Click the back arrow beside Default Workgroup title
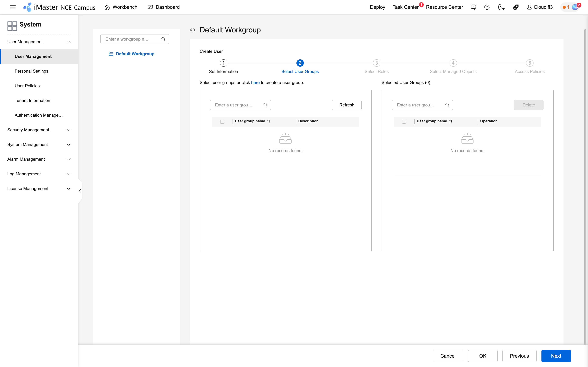This screenshot has height=367, width=588. pyautogui.click(x=193, y=30)
